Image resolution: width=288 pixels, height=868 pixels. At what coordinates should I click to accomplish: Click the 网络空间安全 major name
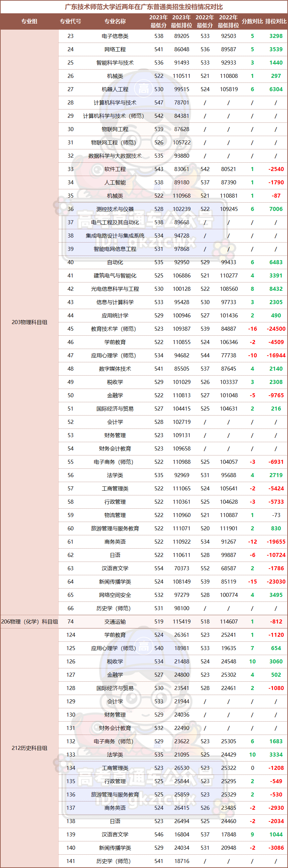pos(115,595)
